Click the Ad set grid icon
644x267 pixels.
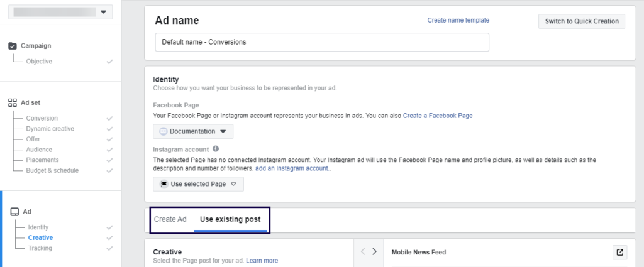pyautogui.click(x=13, y=102)
